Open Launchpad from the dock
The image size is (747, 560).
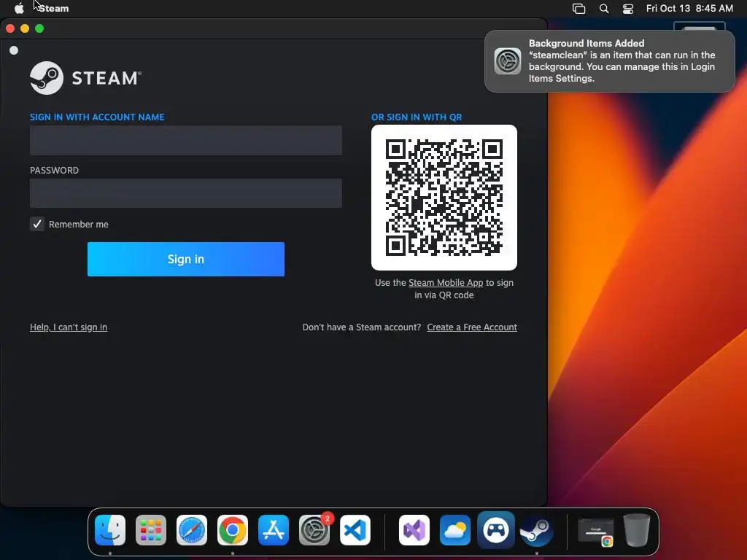click(151, 530)
